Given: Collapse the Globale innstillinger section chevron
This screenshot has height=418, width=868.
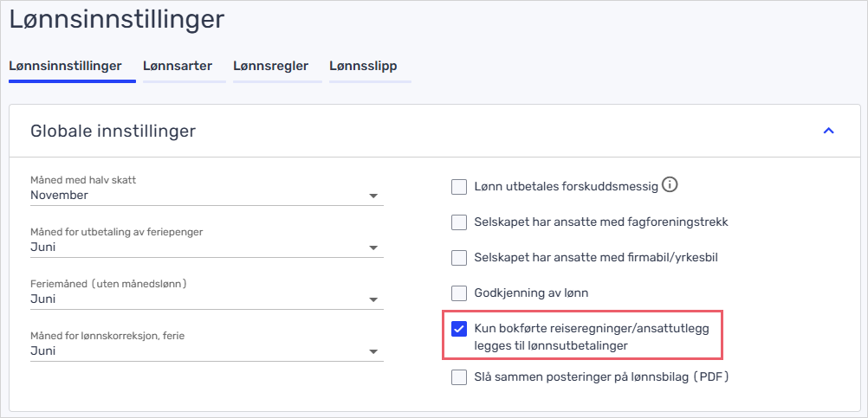Looking at the screenshot, I should click(828, 131).
